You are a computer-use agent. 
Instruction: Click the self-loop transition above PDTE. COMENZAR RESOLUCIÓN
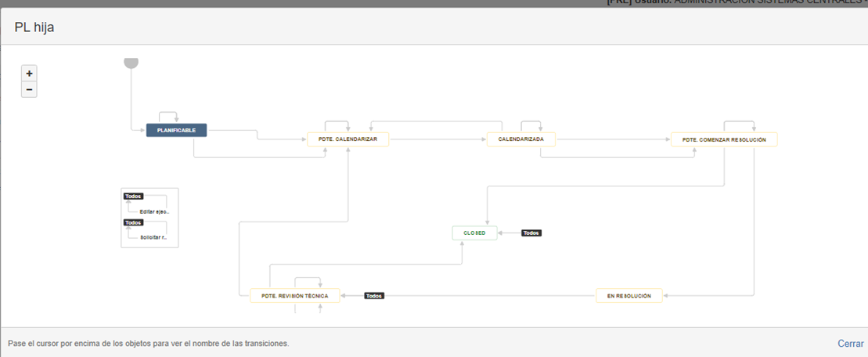click(x=739, y=122)
